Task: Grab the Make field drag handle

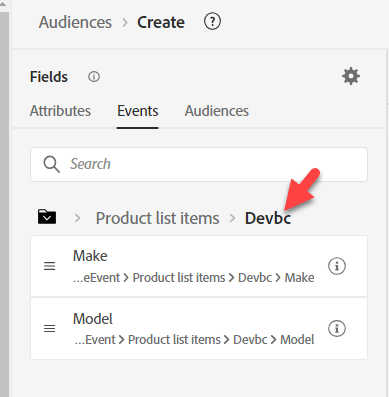Action: pos(50,266)
